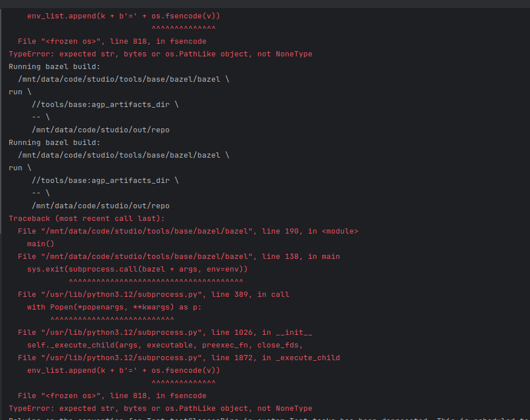Click the first "Running bazel build:" message
The height and width of the screenshot is (420, 530).
click(x=55, y=67)
